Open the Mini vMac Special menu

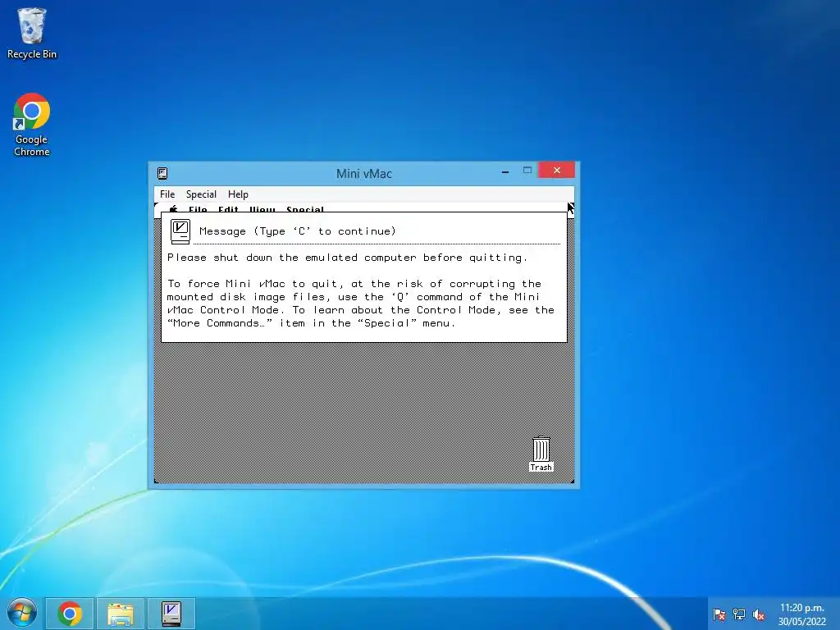tap(201, 194)
